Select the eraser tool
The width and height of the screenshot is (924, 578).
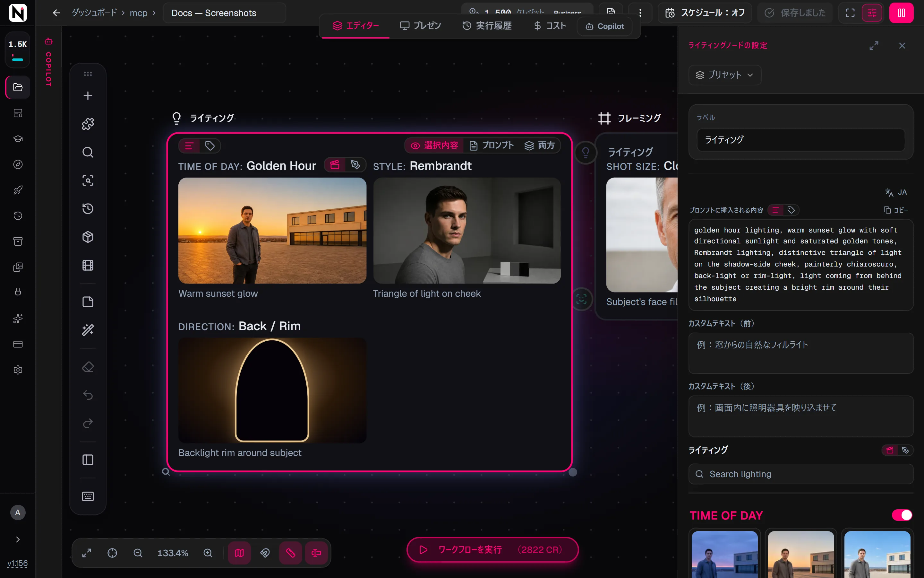[88, 367]
